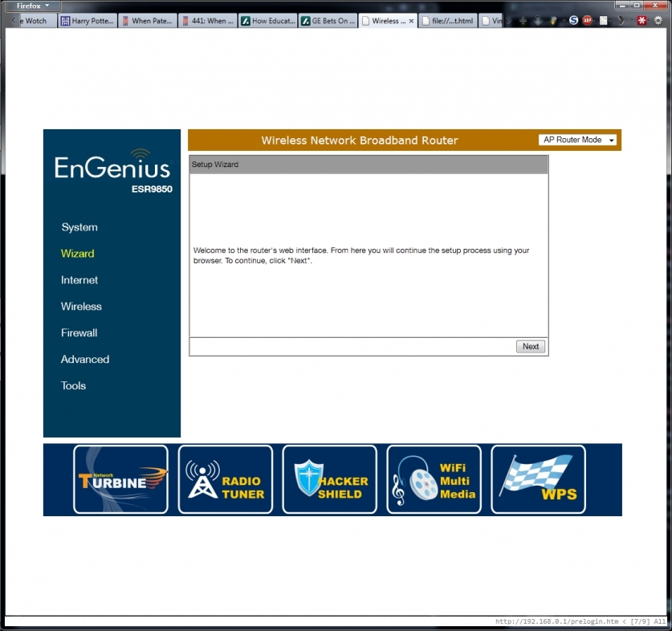Viewport: 672px width, 631px height.
Task: Switch to the 441: When ... tab
Action: (207, 21)
